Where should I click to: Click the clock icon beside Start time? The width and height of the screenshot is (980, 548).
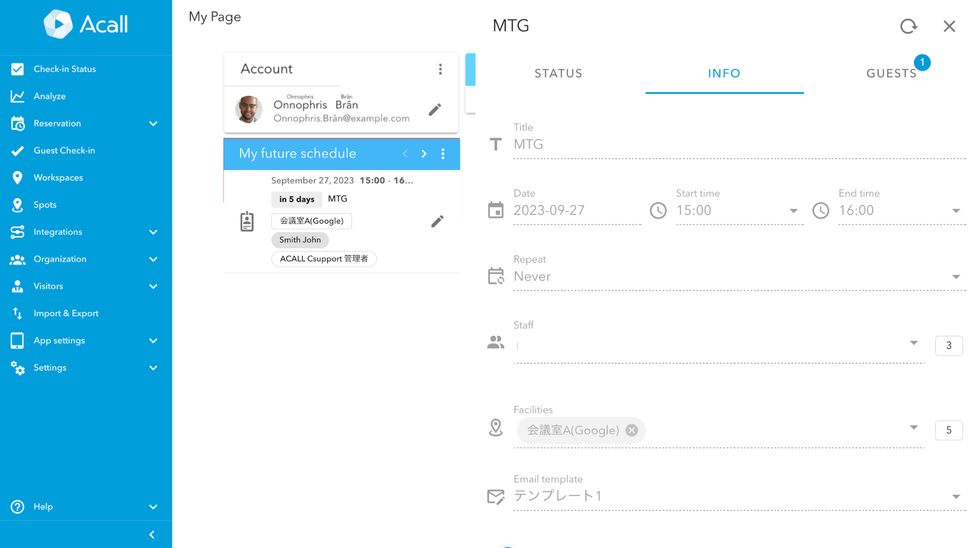(x=658, y=211)
